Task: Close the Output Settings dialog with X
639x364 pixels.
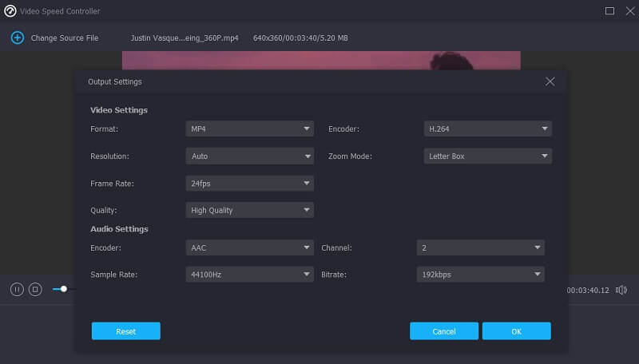Action: click(550, 81)
